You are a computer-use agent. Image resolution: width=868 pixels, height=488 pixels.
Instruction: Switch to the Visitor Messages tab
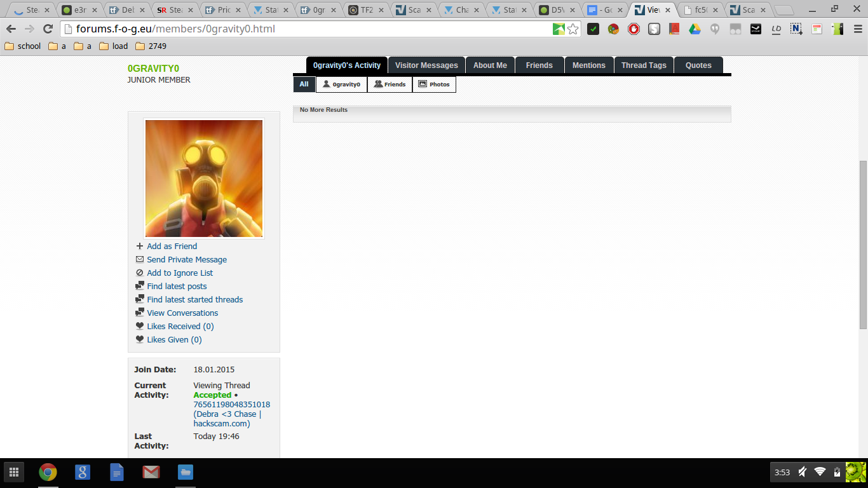click(426, 65)
